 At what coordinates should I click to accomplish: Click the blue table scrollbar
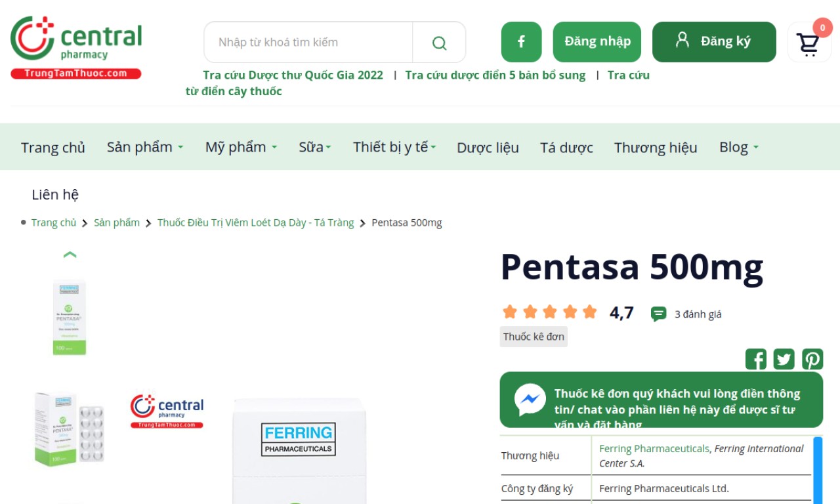[x=818, y=470]
